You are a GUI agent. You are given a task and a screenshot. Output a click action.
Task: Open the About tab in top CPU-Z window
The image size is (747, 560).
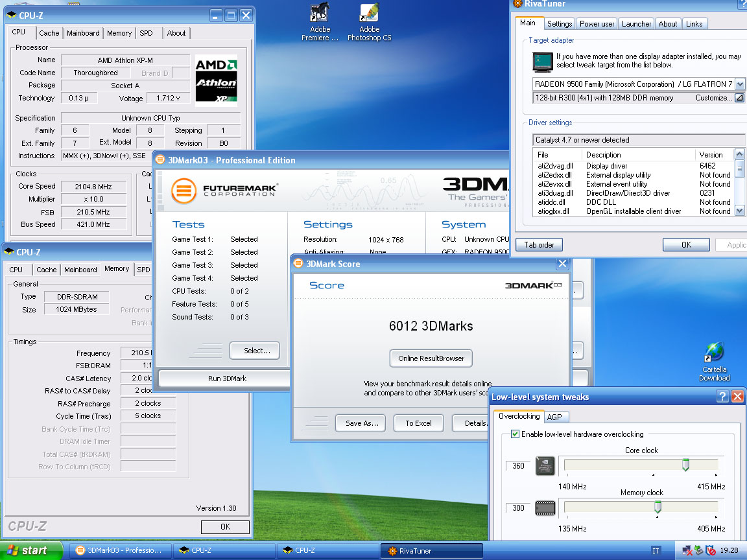click(x=176, y=33)
